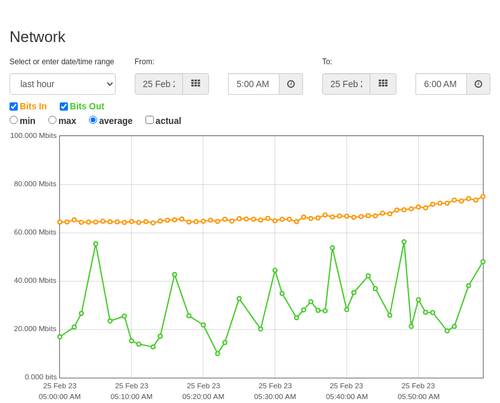
Task: Select the min radio button
Action: coord(13,120)
